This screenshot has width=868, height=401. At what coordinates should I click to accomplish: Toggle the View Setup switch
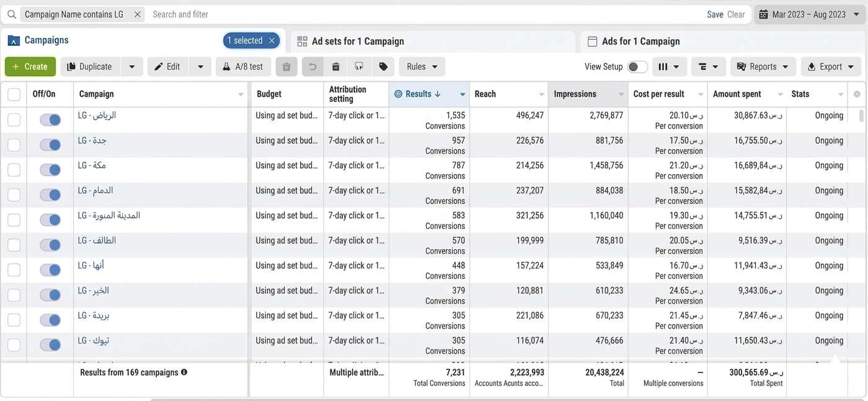637,67
